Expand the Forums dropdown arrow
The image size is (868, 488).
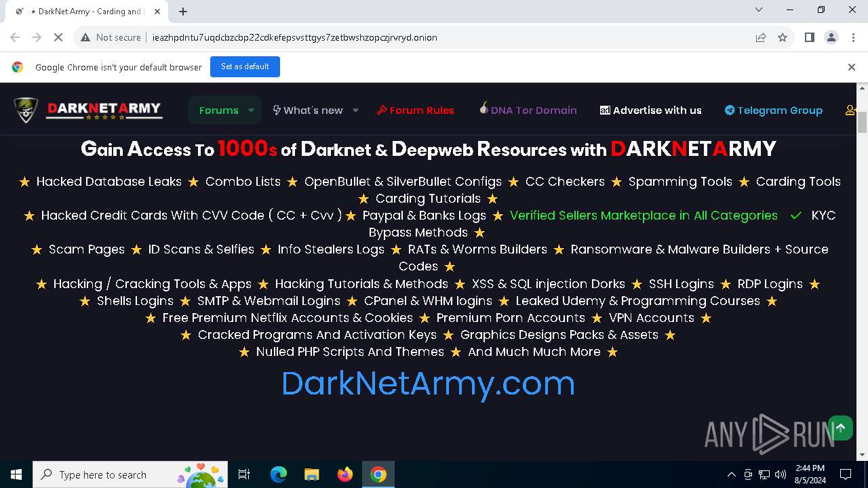[x=251, y=110]
